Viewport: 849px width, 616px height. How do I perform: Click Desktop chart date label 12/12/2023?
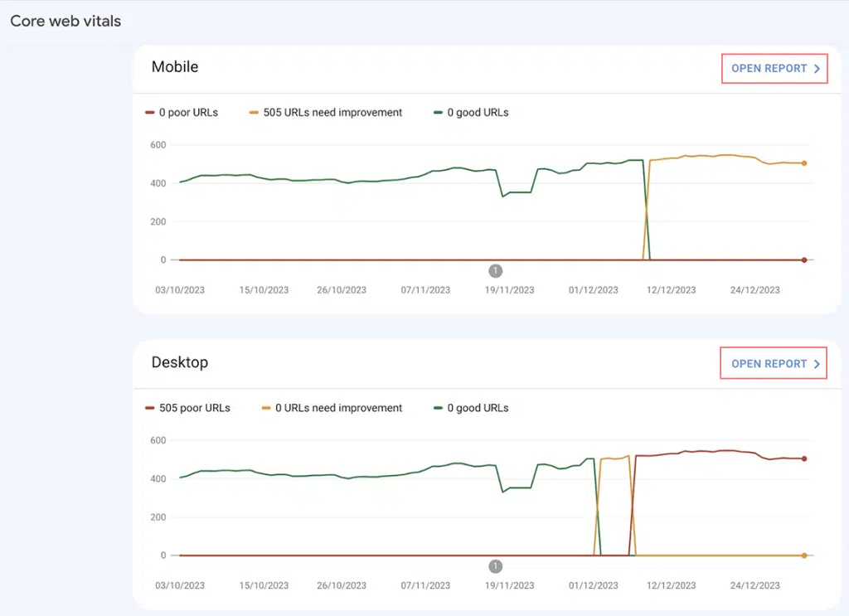[x=671, y=585]
